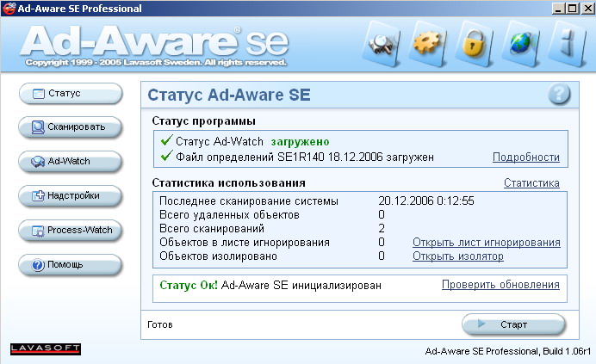Click the last scan date 20.12.2006 0:12:55
The width and height of the screenshot is (596, 364).
[426, 201]
